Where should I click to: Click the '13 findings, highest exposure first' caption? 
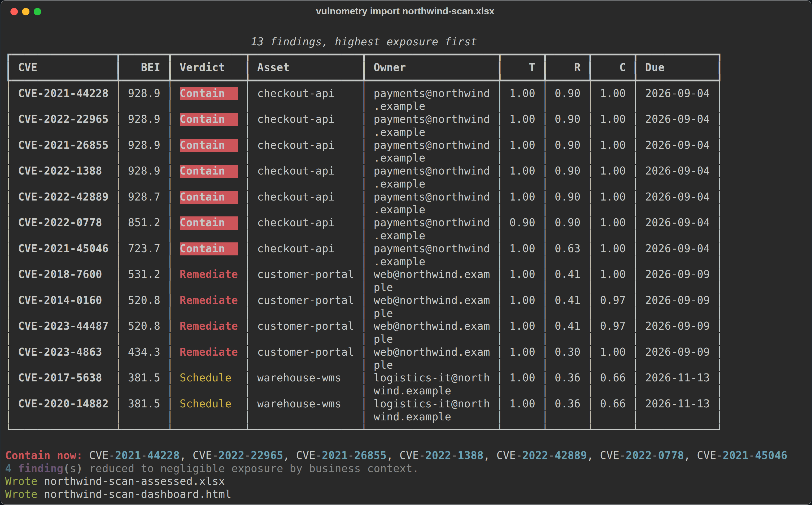tap(363, 42)
